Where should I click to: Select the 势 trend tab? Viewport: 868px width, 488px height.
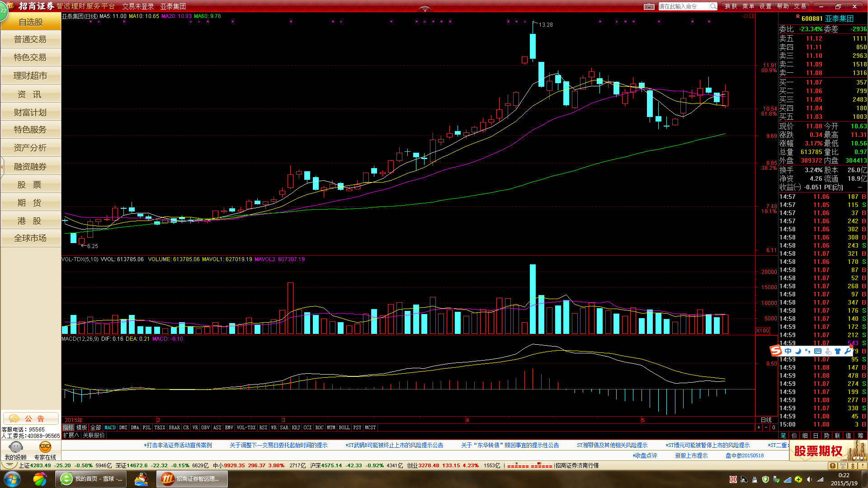[827, 436]
